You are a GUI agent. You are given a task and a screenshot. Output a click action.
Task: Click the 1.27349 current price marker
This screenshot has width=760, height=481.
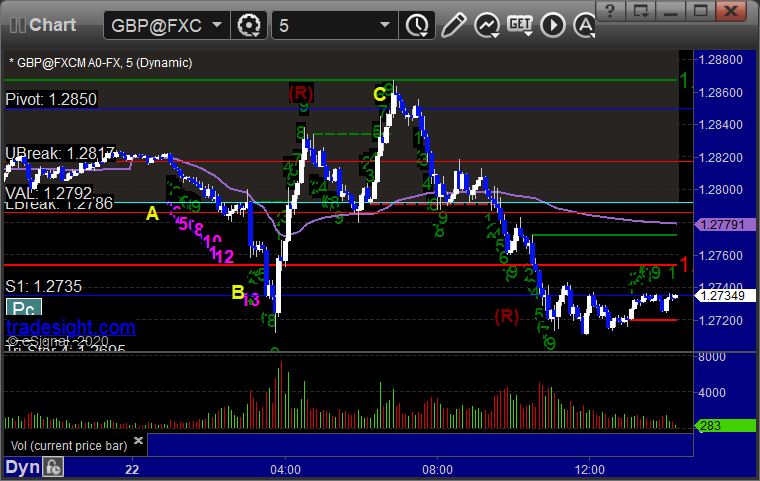[725, 295]
